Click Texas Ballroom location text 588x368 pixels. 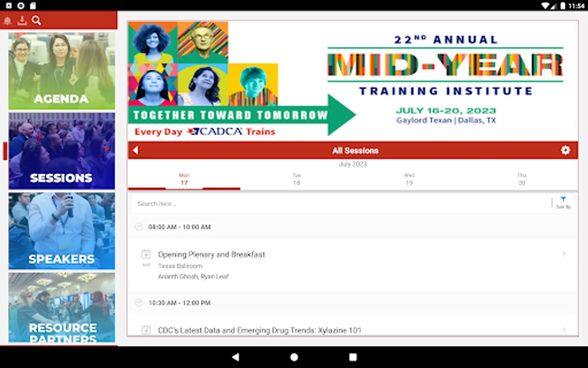(180, 266)
